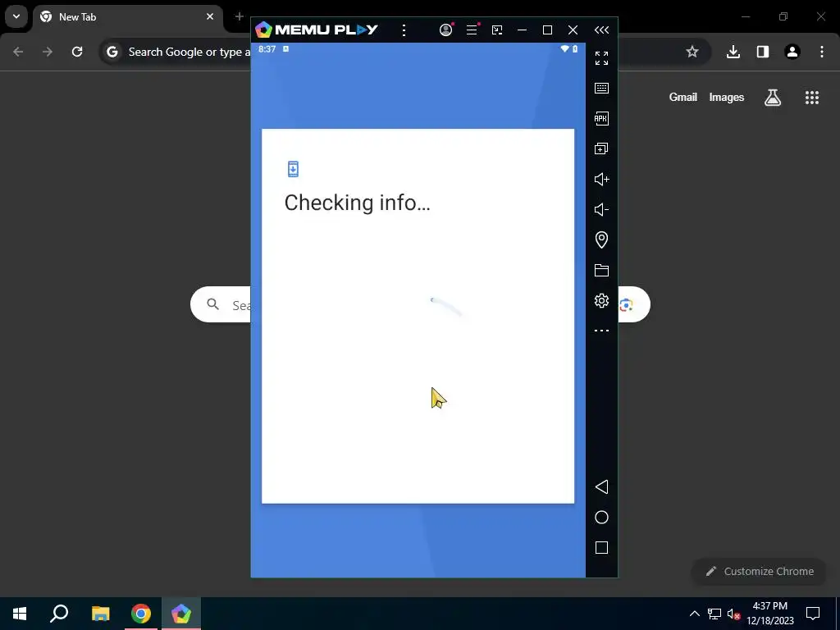Open the Images link
The width and height of the screenshot is (840, 630).
click(x=727, y=97)
